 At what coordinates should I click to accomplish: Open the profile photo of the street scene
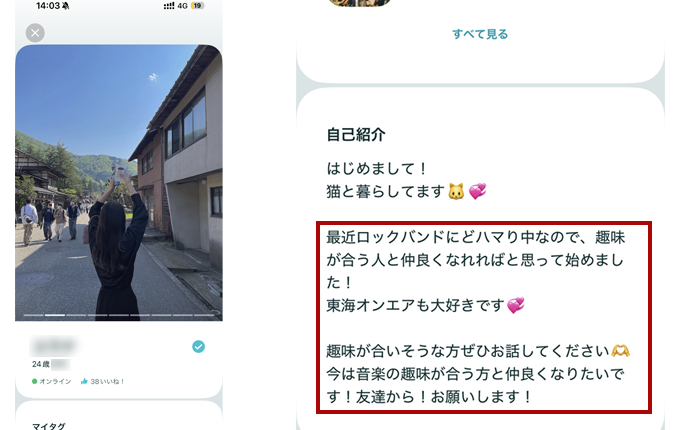point(119,182)
